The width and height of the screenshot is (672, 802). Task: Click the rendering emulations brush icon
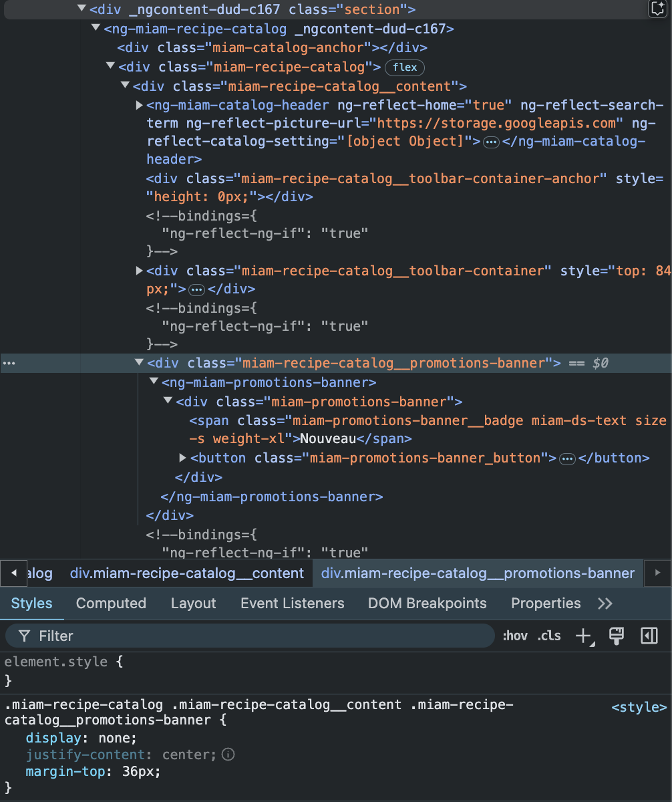[x=616, y=636]
